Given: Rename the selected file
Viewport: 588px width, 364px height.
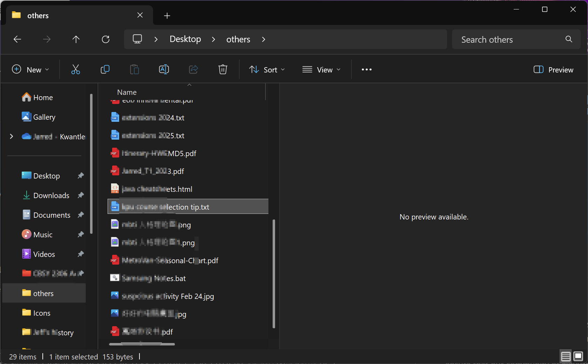Looking at the screenshot, I should tap(164, 69).
